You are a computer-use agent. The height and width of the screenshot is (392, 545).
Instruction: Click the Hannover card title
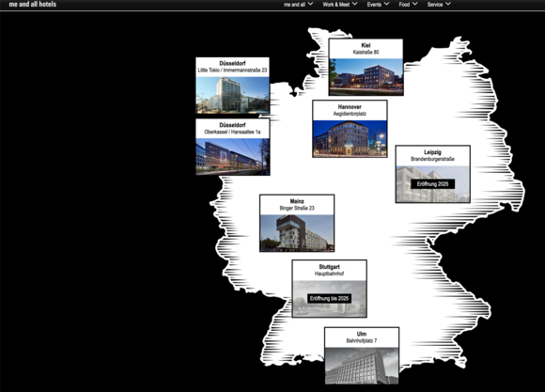coord(350,107)
